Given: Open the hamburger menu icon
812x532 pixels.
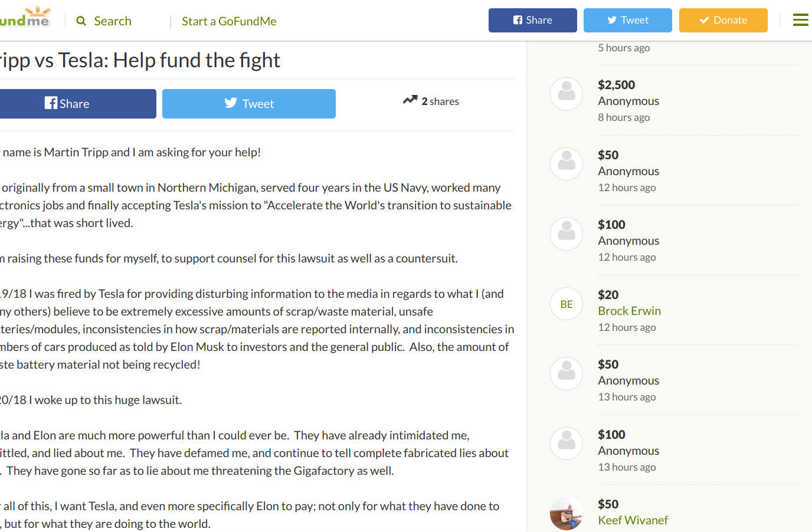Looking at the screenshot, I should pos(800,20).
